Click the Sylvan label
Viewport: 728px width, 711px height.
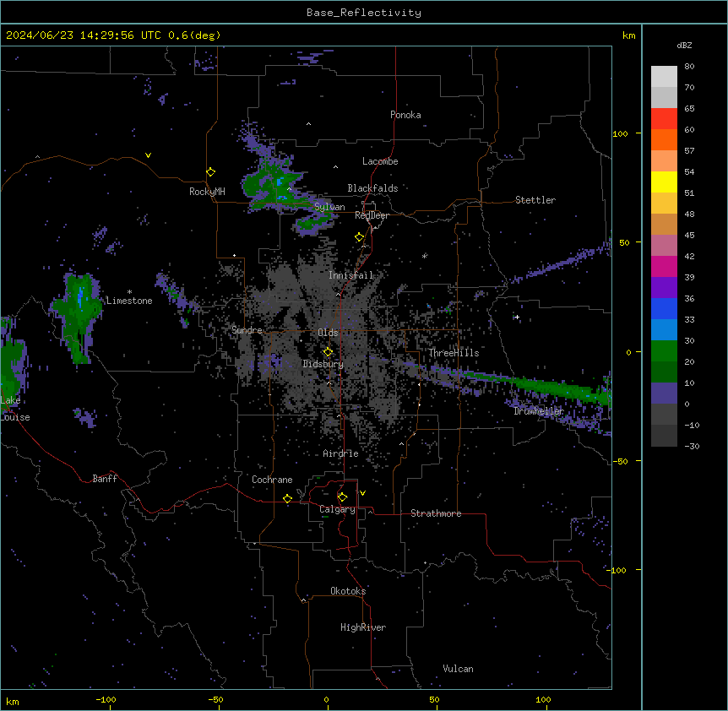329,207
